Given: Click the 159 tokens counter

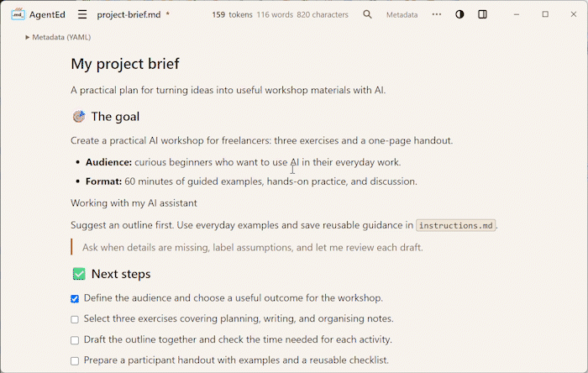Looking at the screenshot, I should coord(232,14).
